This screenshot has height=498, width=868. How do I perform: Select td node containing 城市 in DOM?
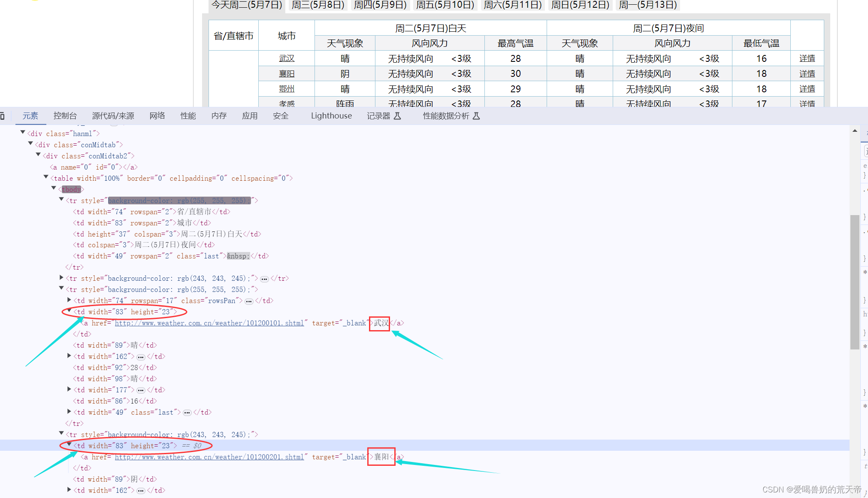click(x=142, y=223)
